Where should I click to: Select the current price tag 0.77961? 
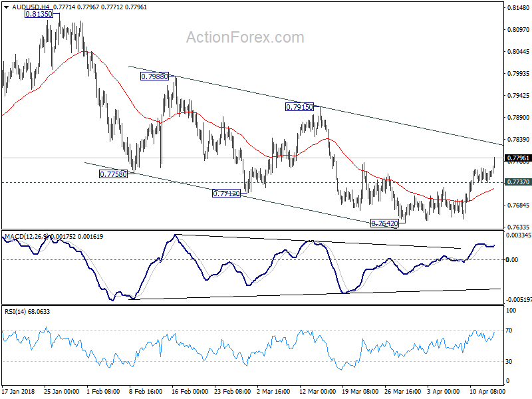coord(518,158)
